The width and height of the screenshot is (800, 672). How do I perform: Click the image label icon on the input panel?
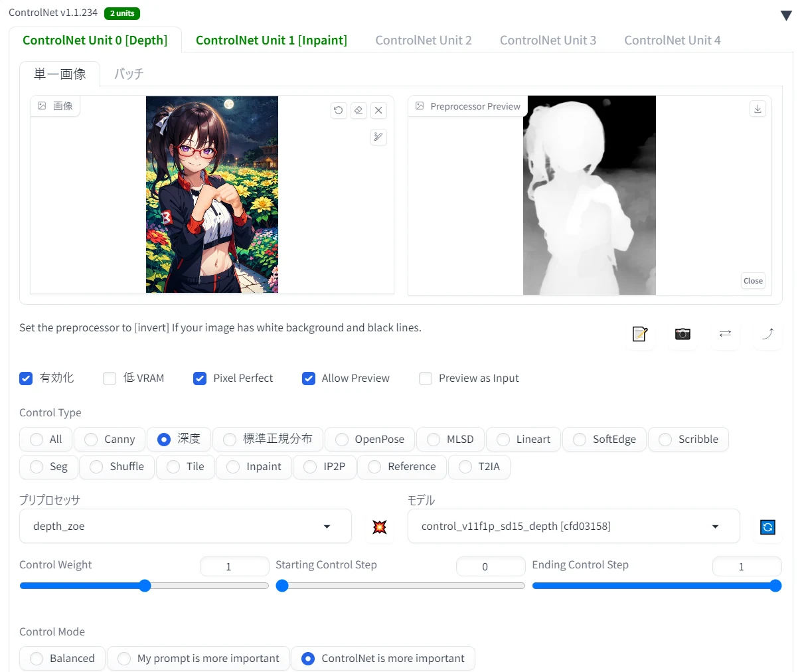coord(42,106)
